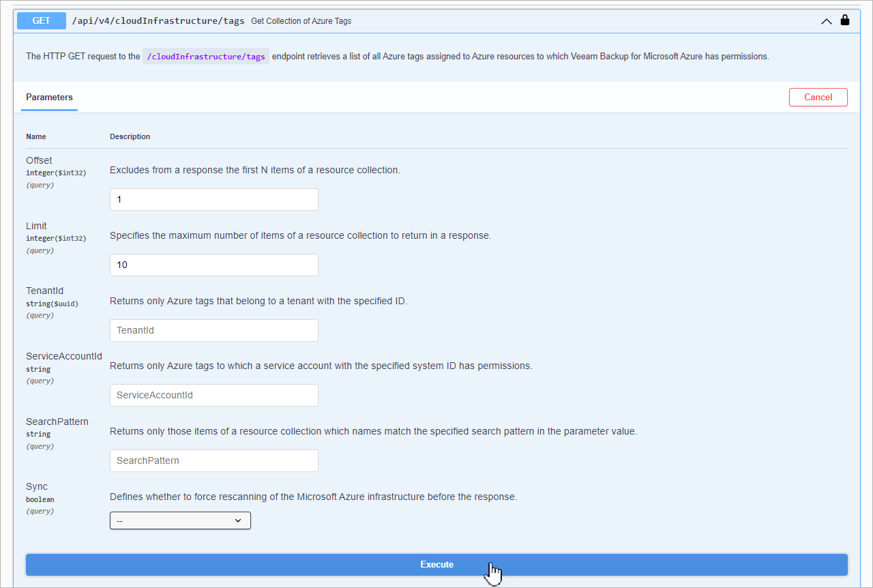The image size is (873, 588).
Task: Click the /cloudInfrastructure/tags inline code text
Action: [x=206, y=57]
